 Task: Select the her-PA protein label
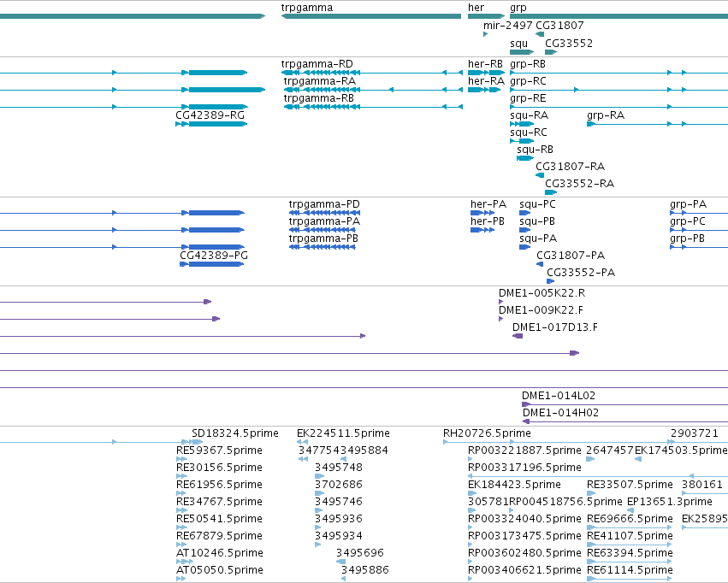click(x=488, y=204)
